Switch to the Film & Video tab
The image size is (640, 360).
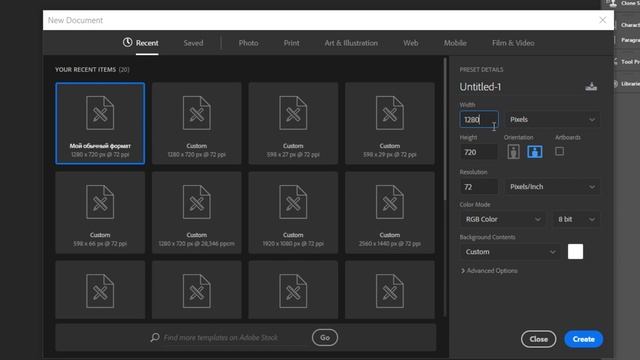[513, 43]
